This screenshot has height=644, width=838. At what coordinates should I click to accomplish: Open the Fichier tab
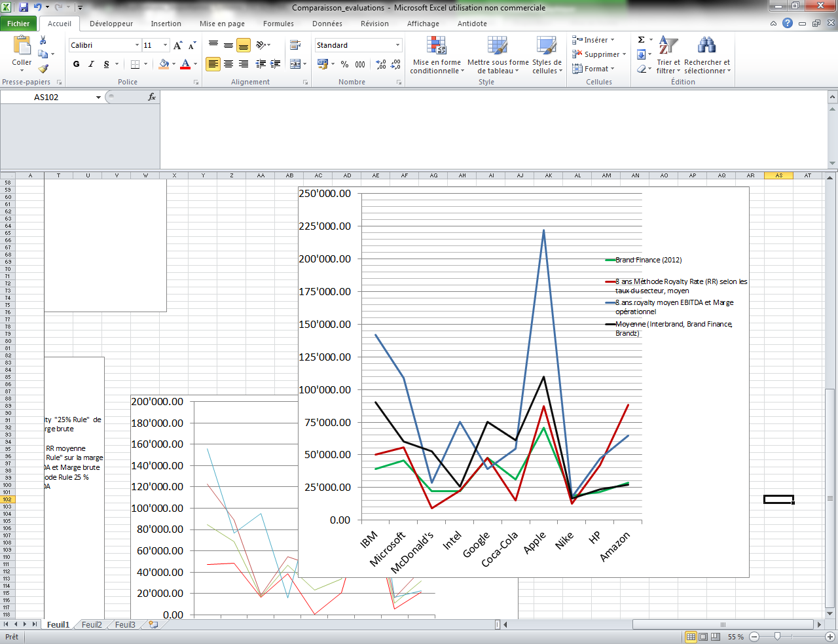pos(18,24)
